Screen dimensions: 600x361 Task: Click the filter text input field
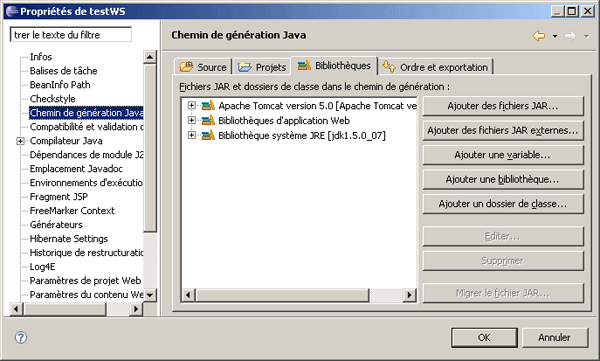pyautogui.click(x=71, y=35)
